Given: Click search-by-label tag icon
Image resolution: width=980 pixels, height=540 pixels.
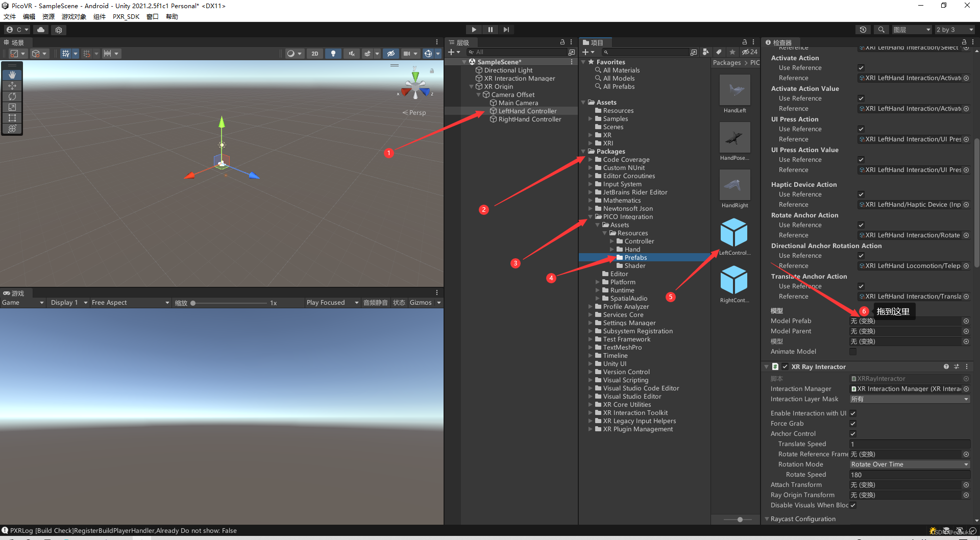Looking at the screenshot, I should 719,52.
